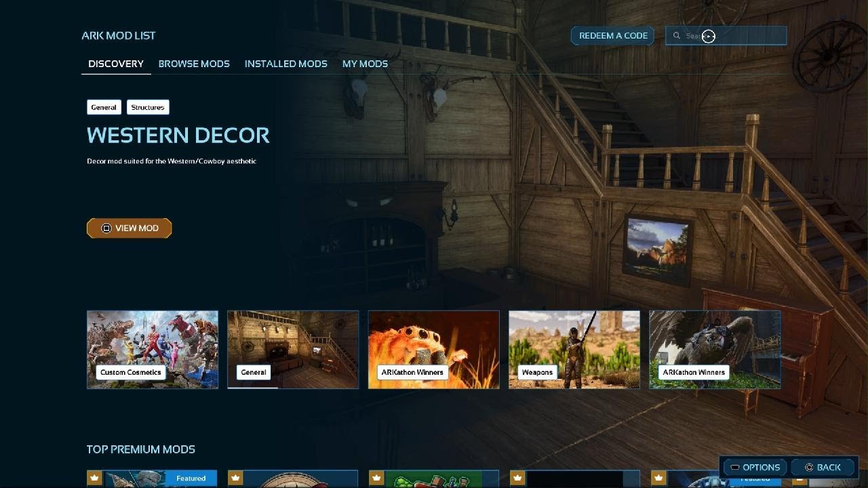The image size is (868, 488).
Task: Click the Ark Mod List heading
Action: (119, 35)
